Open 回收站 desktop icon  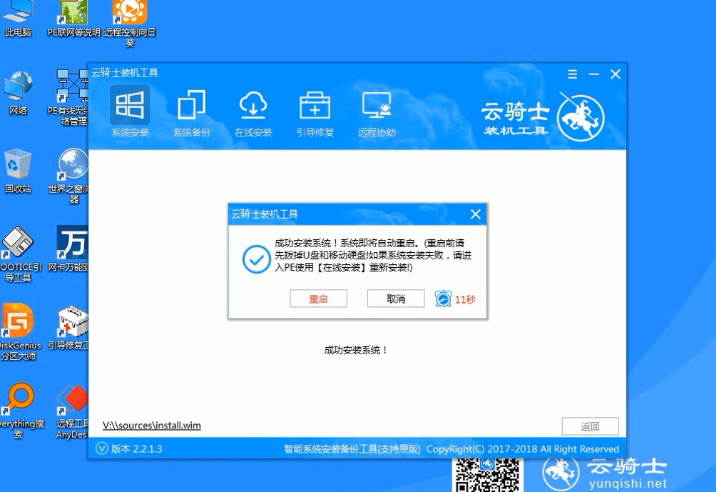18,171
